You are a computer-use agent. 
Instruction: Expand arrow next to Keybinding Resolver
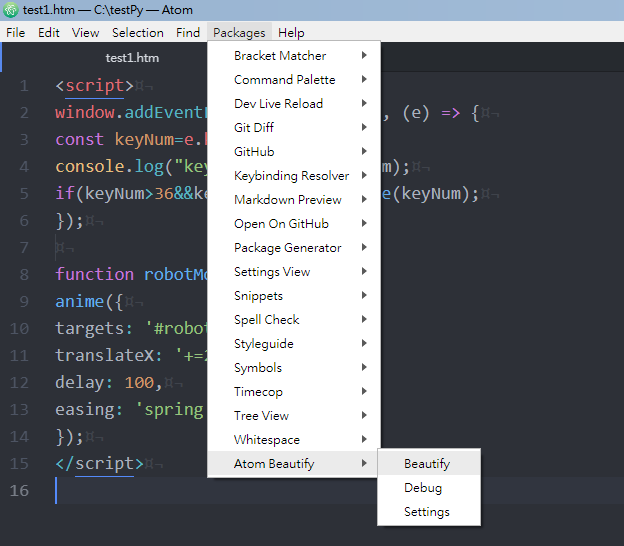(364, 175)
